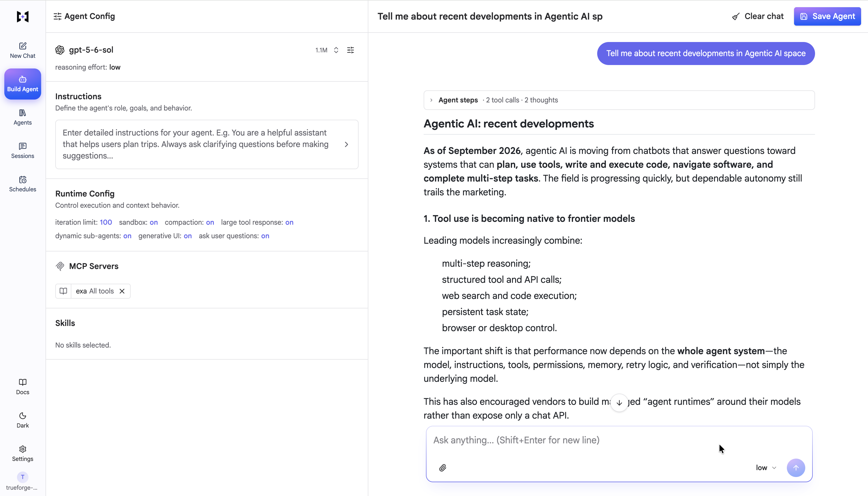Open the Schedules page
The height and width of the screenshot is (496, 868).
point(22,184)
